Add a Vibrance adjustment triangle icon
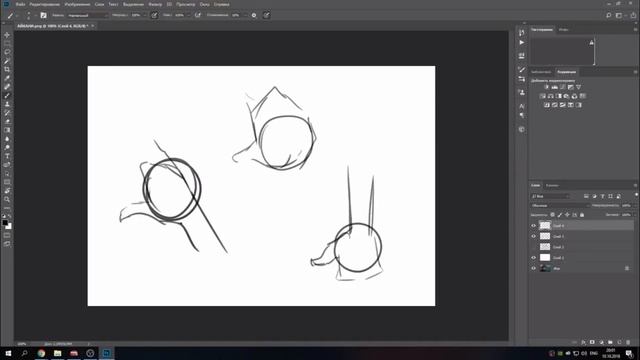The image size is (640, 360). coord(578,87)
